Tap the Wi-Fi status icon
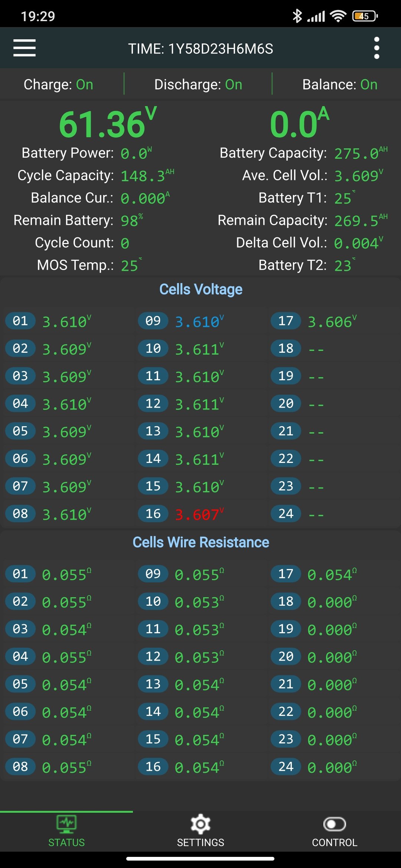401x868 pixels. 338,16
